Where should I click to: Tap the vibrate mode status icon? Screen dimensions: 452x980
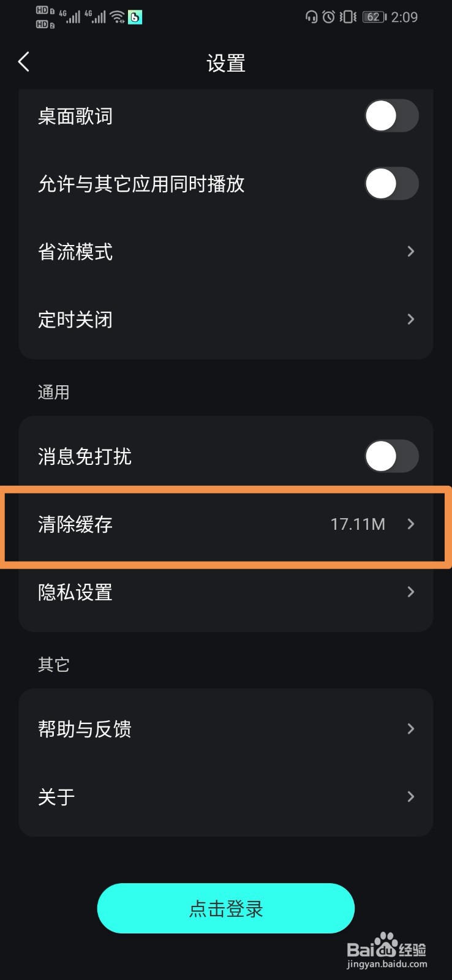[x=348, y=17]
